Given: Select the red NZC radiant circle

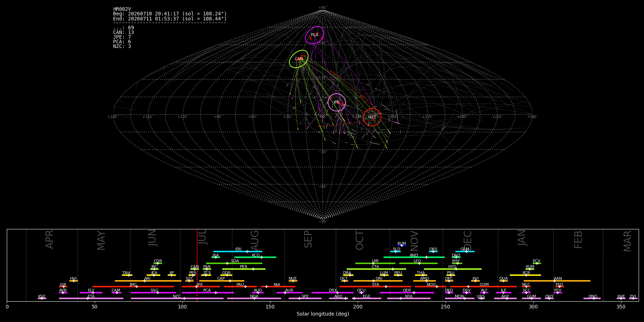Looking at the screenshot, I should [372, 117].
